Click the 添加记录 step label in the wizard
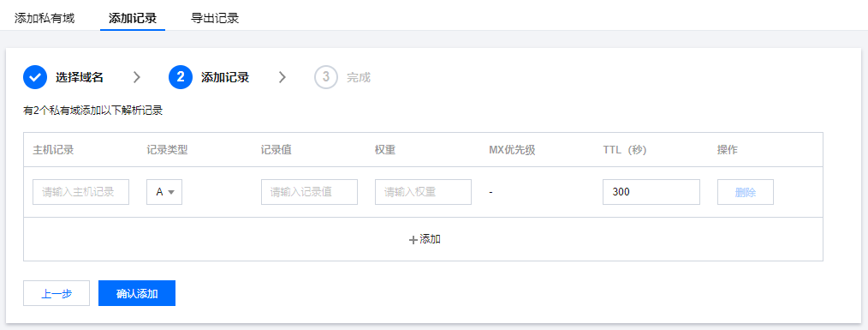 pos(225,78)
